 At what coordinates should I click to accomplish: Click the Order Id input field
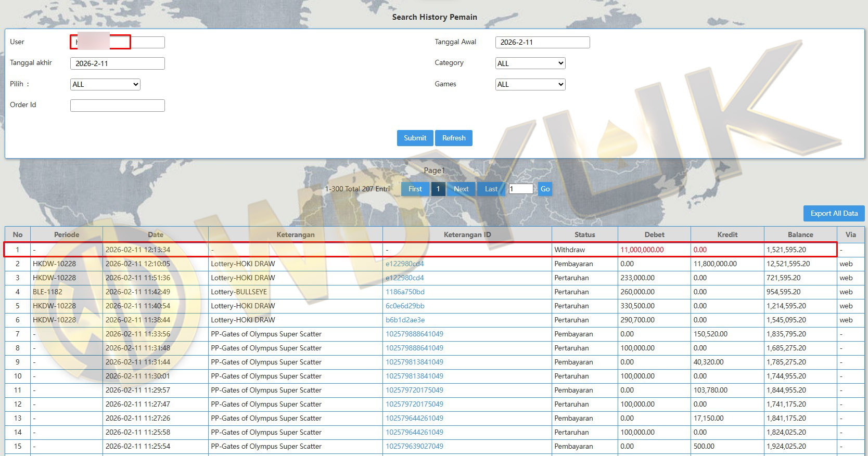tap(117, 106)
